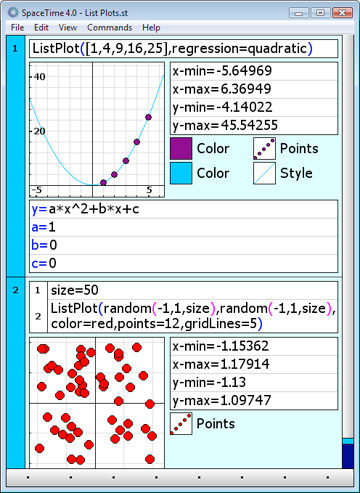Image resolution: width=360 pixels, height=493 pixels.
Task: Click the ListPlot quadratic regression input line
Action: pos(184,48)
